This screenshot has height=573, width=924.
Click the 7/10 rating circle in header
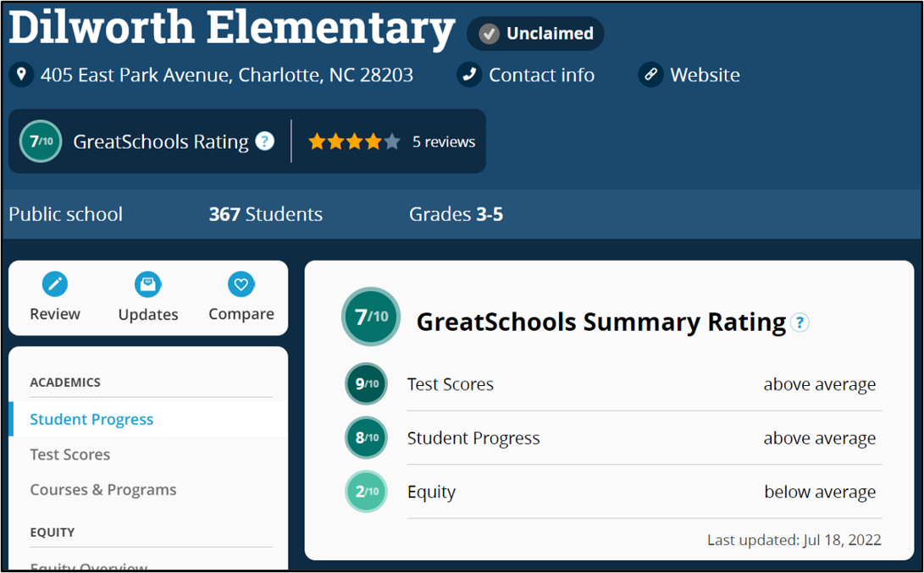pos(41,141)
